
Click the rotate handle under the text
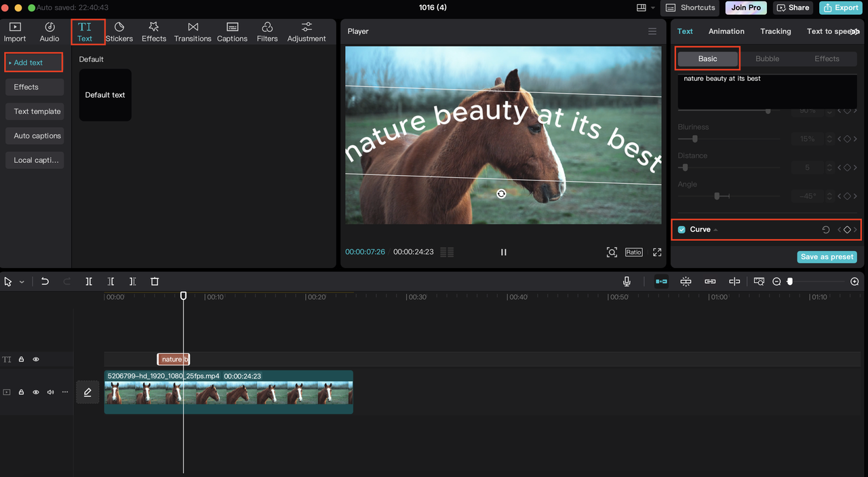click(x=501, y=194)
